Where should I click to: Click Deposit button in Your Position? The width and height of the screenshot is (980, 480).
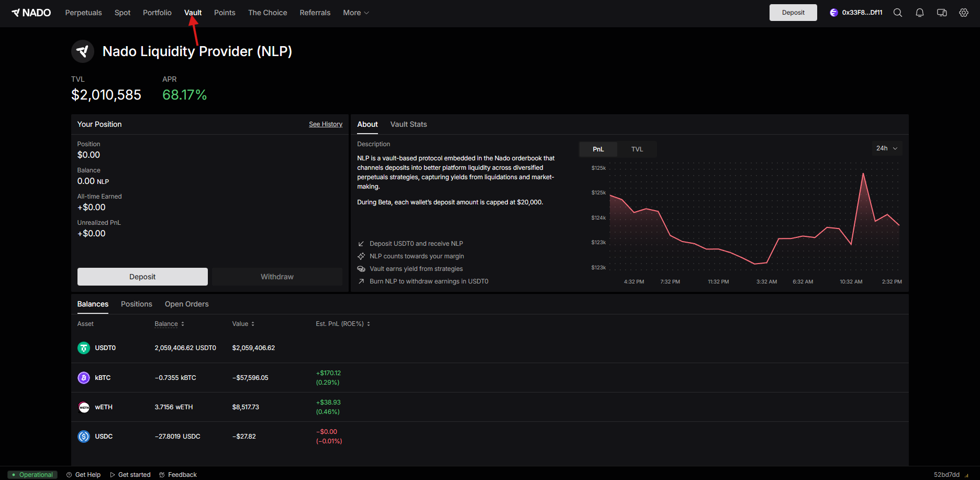[x=142, y=277]
